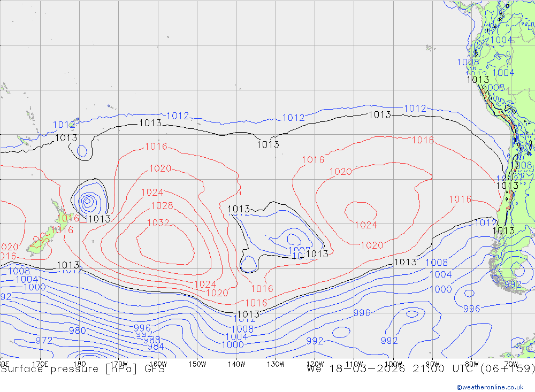The image size is (535, 392).
Task: Click the 170E longitude axis label
Action: 40,364
